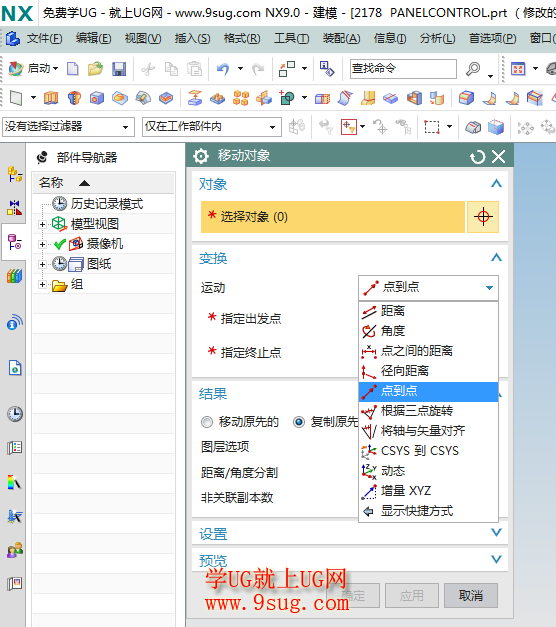Click the Undo arrow icon

pyautogui.click(x=223, y=69)
